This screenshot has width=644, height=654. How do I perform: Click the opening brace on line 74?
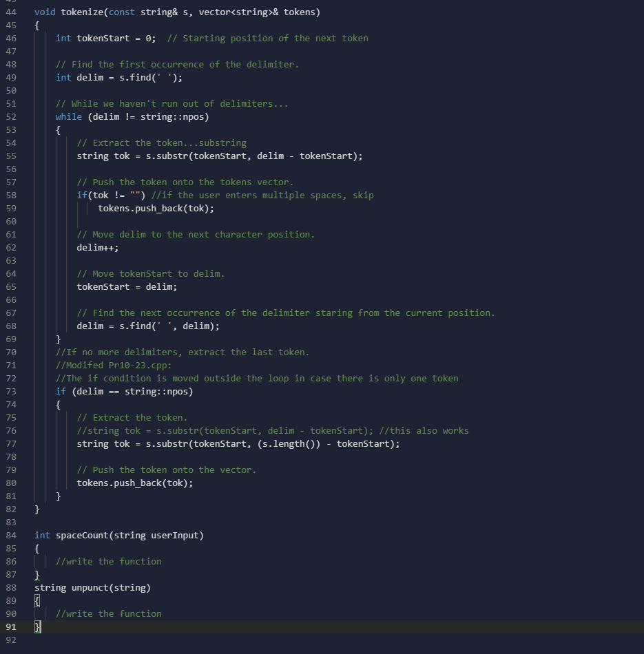58,405
